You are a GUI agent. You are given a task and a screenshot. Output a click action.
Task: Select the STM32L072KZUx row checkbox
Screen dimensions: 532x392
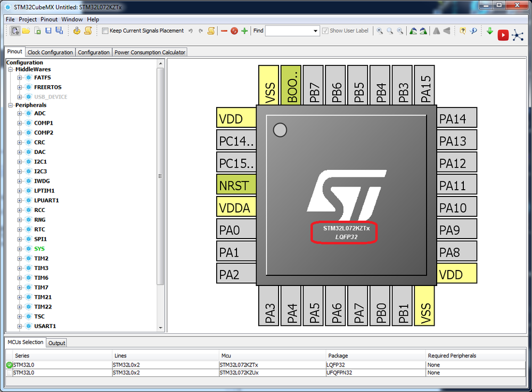[x=9, y=373]
